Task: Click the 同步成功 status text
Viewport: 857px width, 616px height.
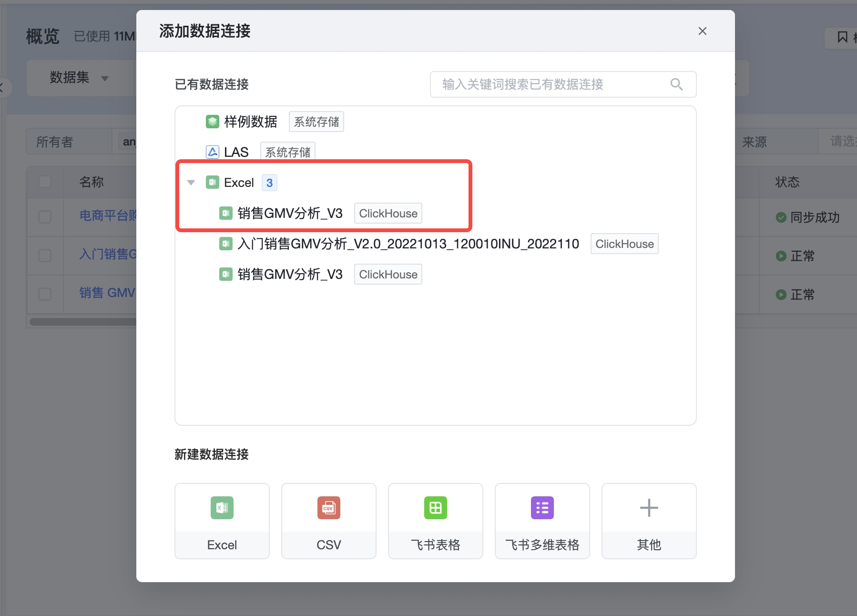Action: click(815, 217)
